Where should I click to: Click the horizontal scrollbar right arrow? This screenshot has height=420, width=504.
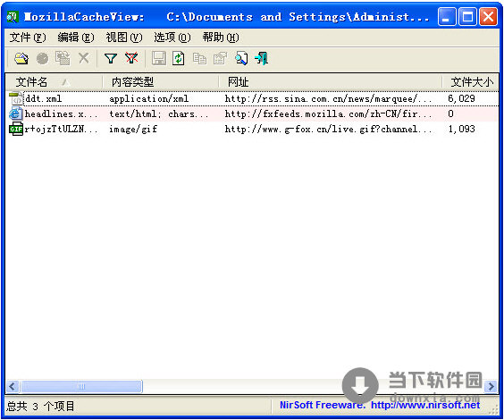coord(491,386)
